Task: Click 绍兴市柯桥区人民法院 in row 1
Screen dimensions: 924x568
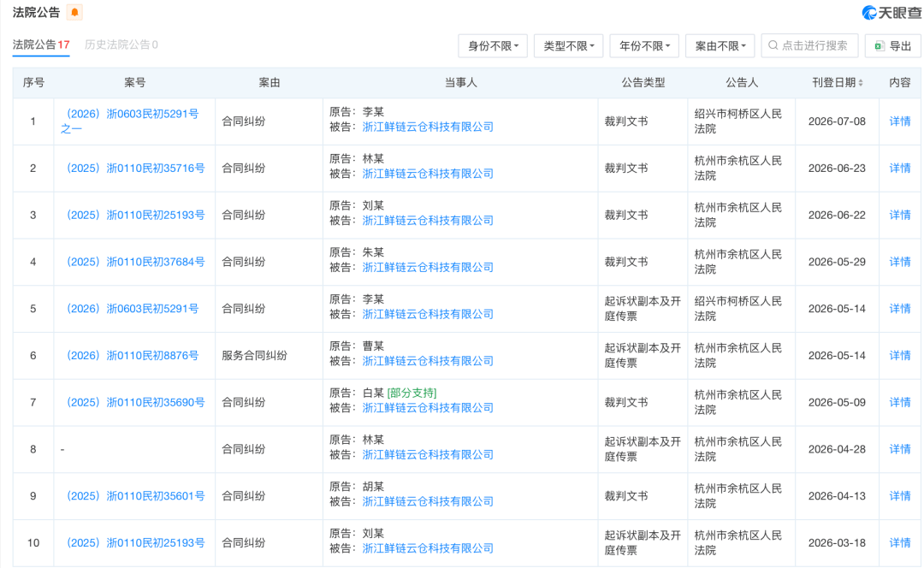Action: click(738, 121)
